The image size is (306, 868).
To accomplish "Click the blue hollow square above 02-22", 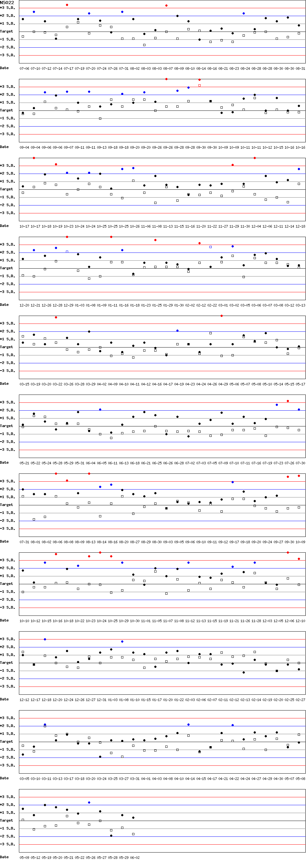I will click(210, 247).
